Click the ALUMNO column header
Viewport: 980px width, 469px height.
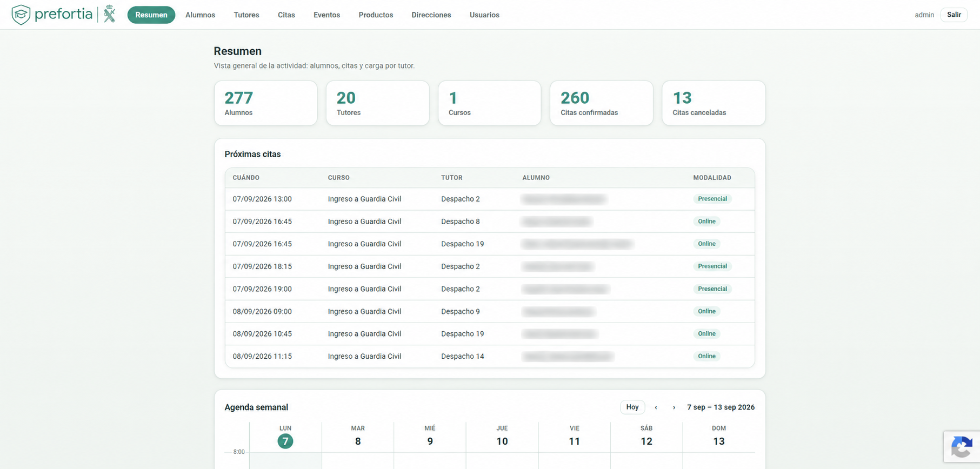(536, 178)
